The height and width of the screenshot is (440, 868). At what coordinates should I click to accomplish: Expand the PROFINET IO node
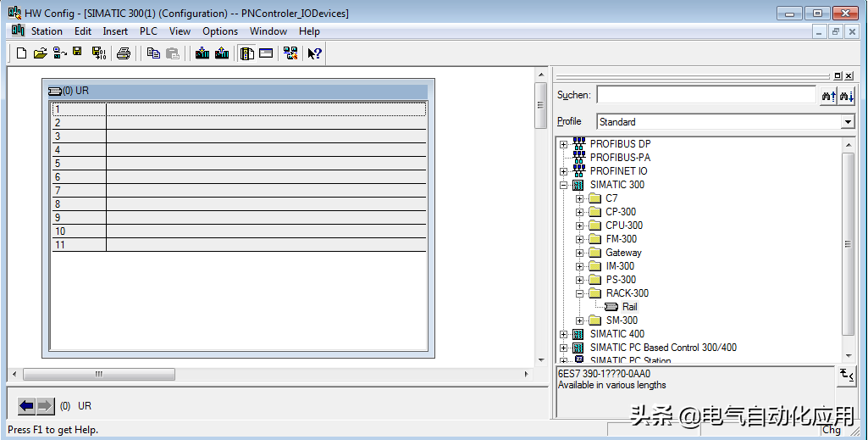[564, 171]
